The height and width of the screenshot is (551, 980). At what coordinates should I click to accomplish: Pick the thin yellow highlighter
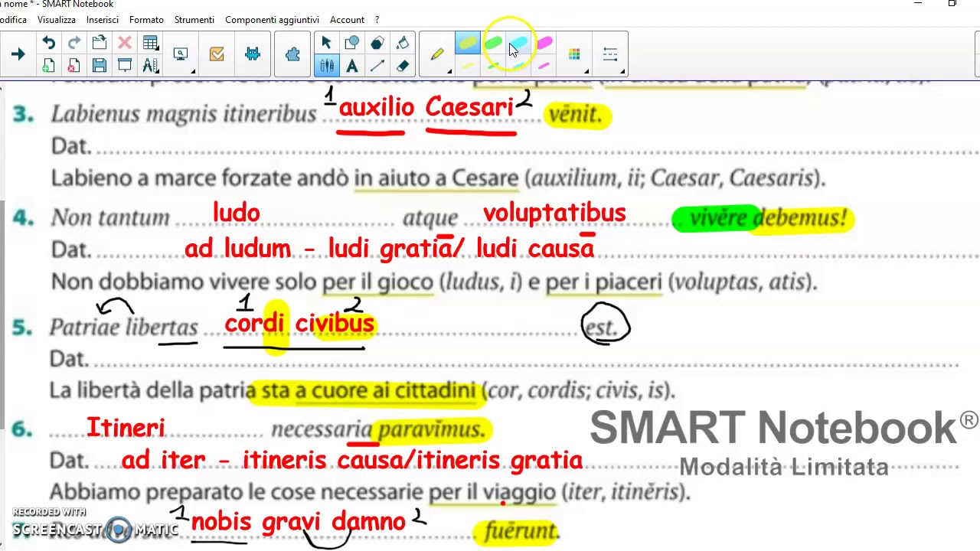point(468,67)
